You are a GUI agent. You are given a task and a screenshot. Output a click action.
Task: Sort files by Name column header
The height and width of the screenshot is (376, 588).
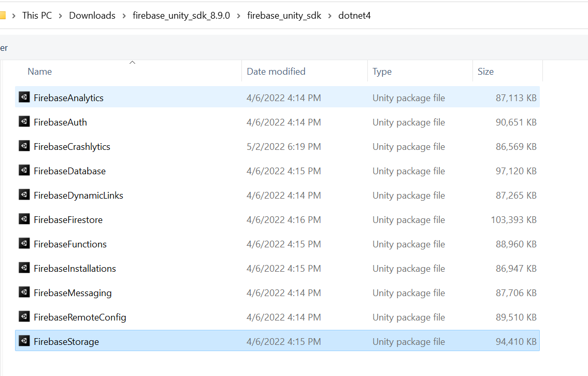40,71
